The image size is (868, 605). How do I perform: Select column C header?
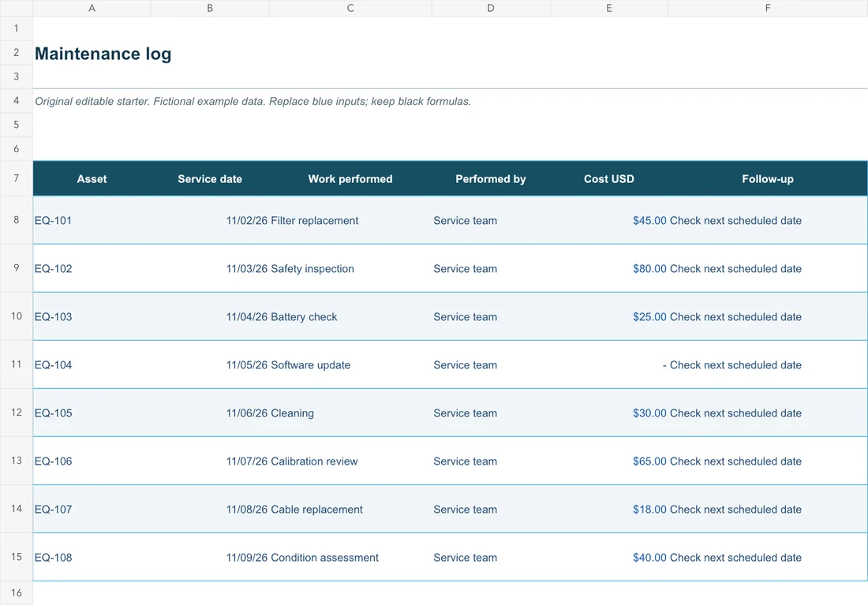tap(350, 8)
